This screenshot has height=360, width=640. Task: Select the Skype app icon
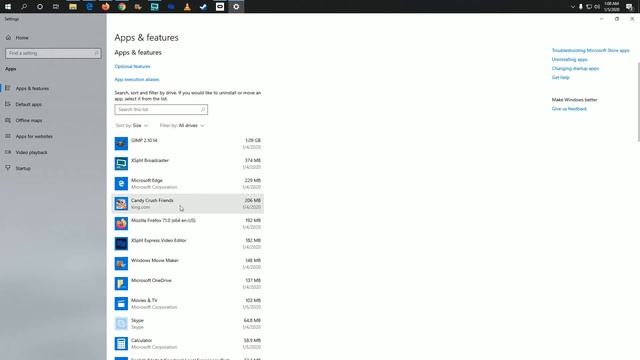pyautogui.click(x=121, y=324)
